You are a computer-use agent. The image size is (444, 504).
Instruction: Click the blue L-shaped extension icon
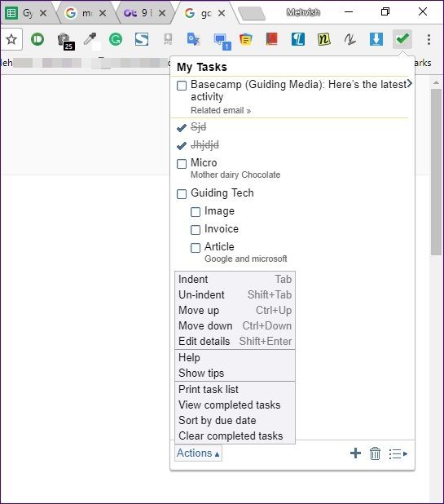point(298,39)
